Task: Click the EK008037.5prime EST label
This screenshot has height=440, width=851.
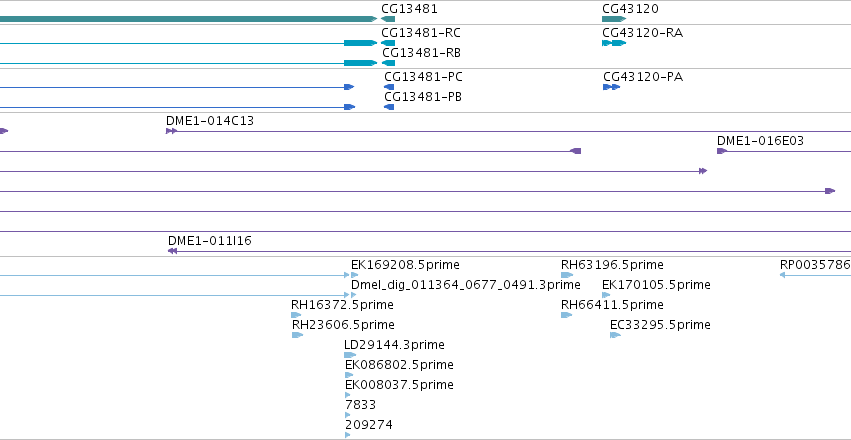Action: pos(399,385)
